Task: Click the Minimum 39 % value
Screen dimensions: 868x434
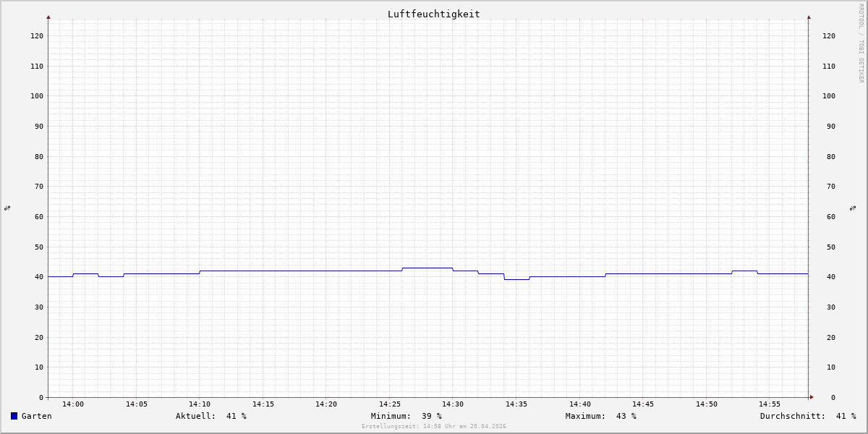Action: (407, 416)
